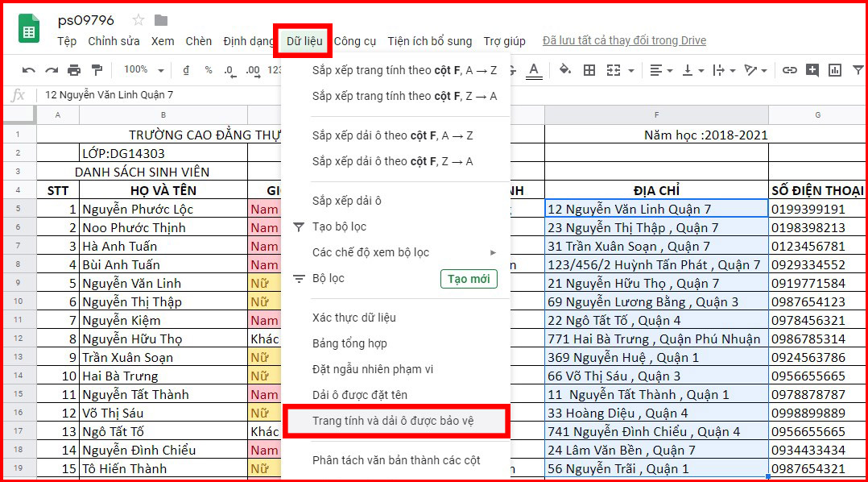Expand the horizontal align dropdown
This screenshot has width=868, height=482.
[661, 70]
